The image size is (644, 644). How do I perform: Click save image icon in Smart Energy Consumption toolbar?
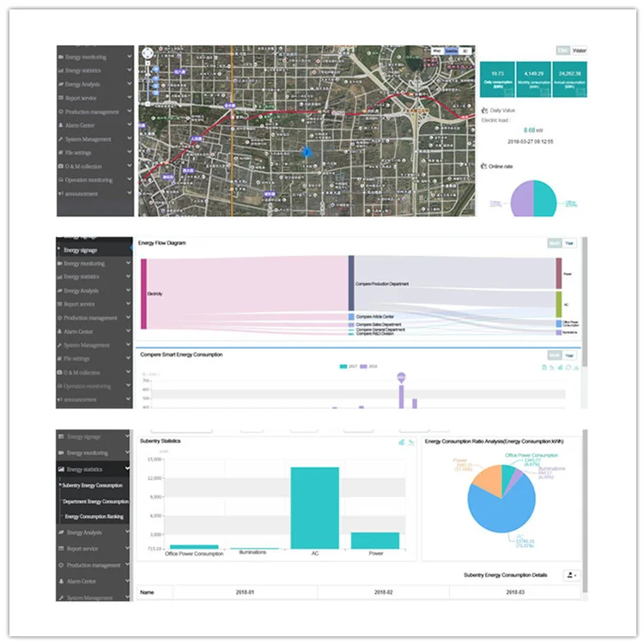coord(576,368)
